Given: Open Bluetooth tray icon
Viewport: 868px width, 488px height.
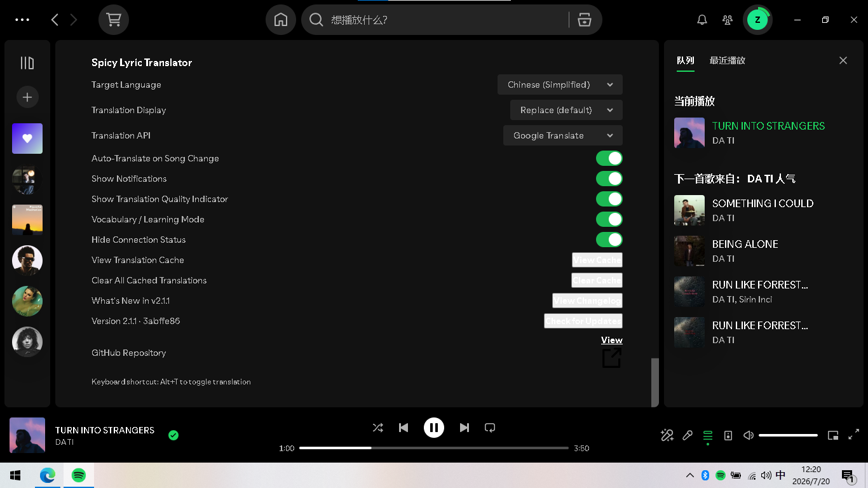Looking at the screenshot, I should coord(705,475).
